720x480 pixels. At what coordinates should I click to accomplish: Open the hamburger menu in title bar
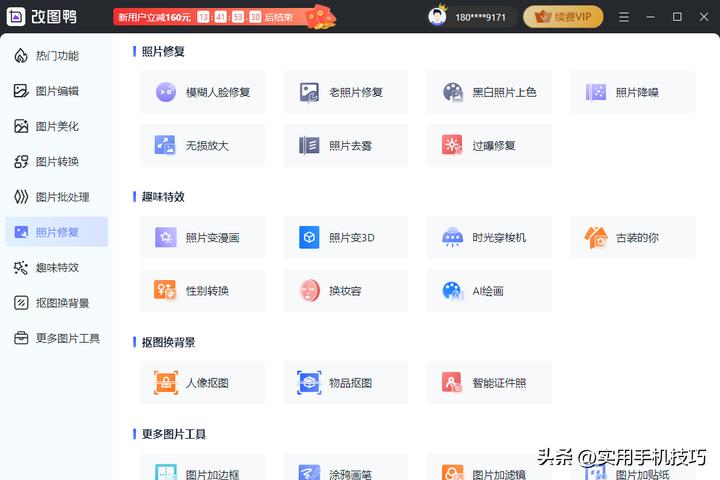624,17
